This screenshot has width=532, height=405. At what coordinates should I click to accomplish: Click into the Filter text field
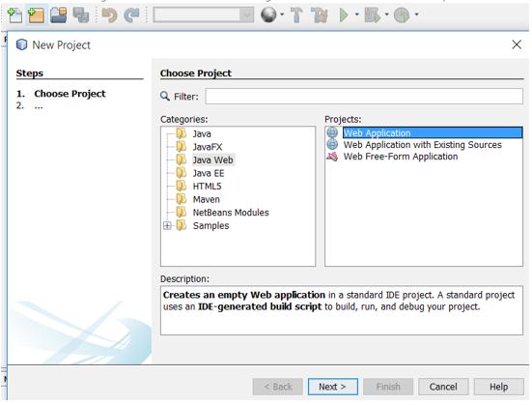tap(364, 97)
